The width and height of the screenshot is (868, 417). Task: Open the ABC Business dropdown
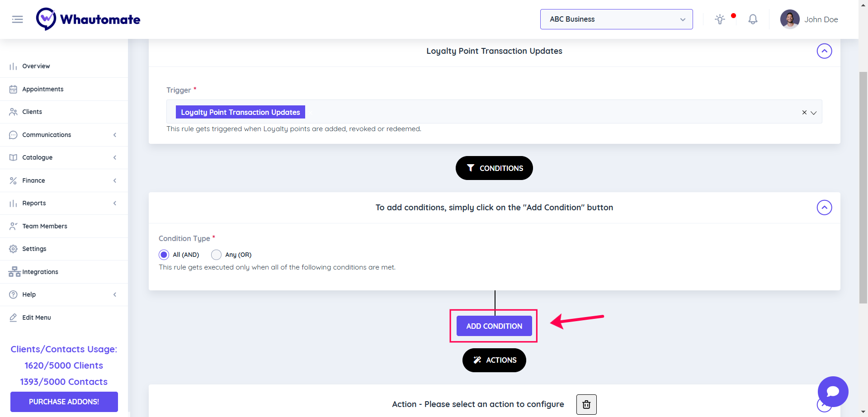[x=616, y=19]
